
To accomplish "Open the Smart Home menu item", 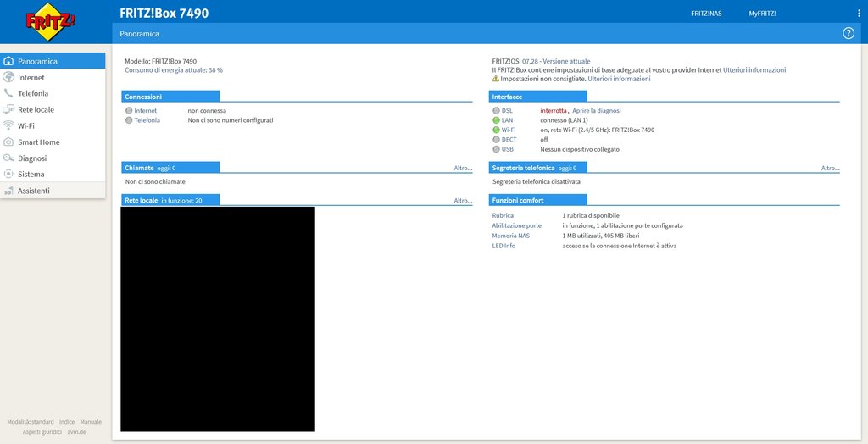I will coord(53,142).
